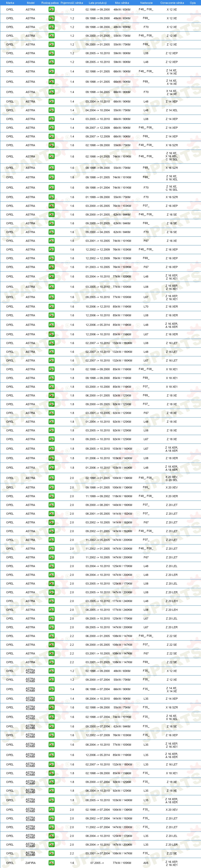Click the Nadwozie column header

click(146, 3)
